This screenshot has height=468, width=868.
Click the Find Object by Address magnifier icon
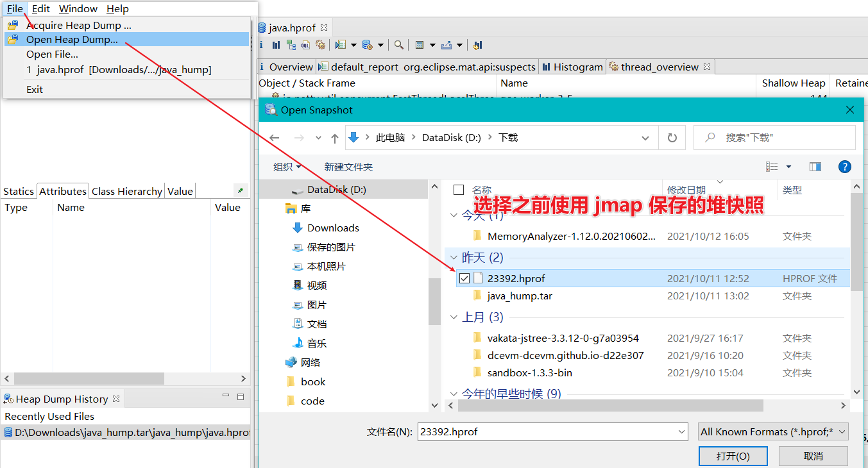[x=399, y=45]
